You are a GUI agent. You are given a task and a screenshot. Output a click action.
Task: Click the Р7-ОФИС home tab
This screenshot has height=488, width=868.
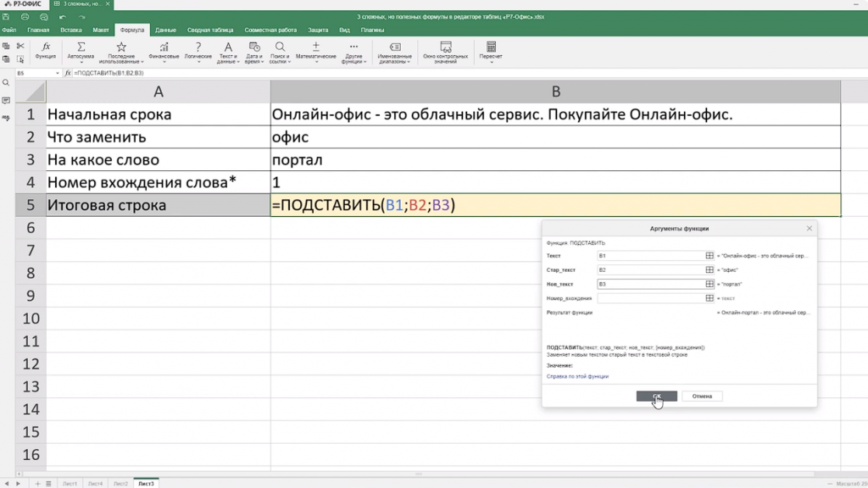click(24, 4)
